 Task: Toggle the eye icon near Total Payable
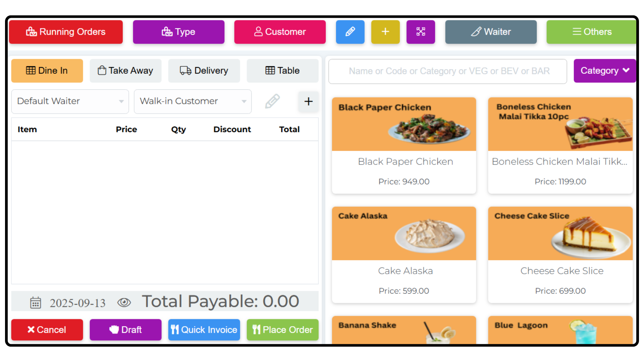coord(124,302)
